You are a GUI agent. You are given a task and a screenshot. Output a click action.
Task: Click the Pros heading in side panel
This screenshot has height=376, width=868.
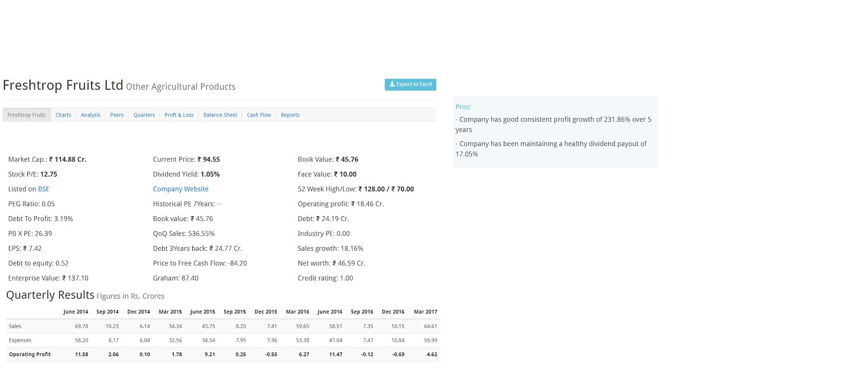tap(463, 107)
